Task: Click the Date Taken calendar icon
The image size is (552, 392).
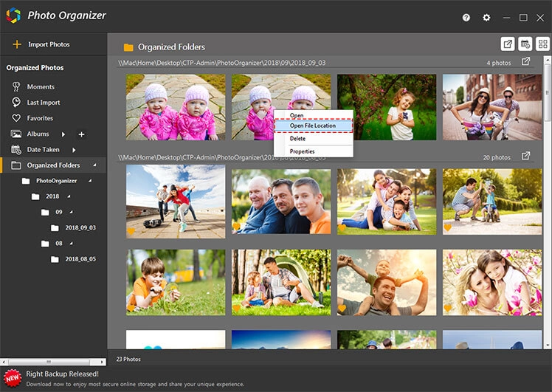Action: pyautogui.click(x=16, y=150)
